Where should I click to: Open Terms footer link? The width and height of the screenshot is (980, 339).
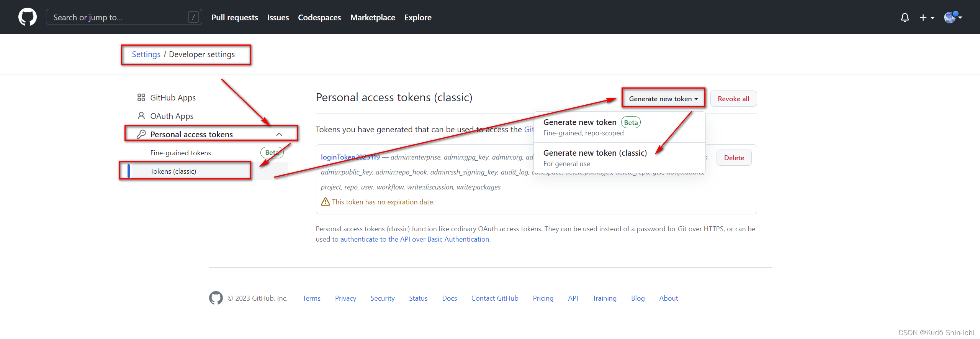[x=311, y=298]
